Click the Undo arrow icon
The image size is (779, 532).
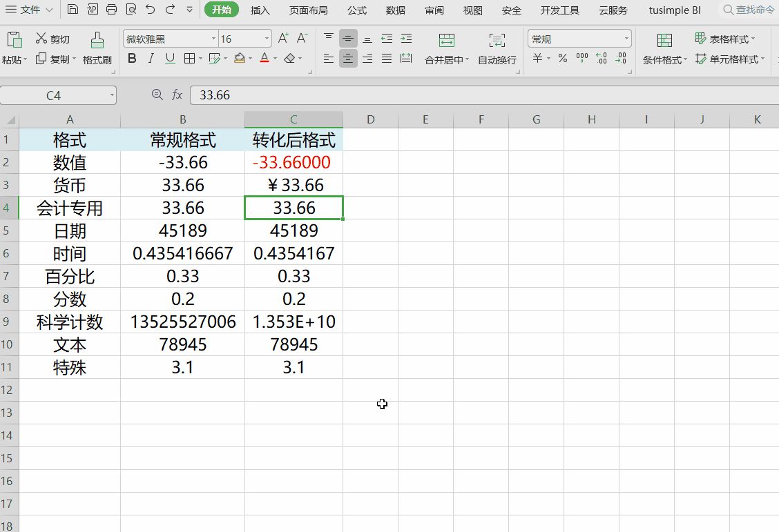pyautogui.click(x=149, y=10)
